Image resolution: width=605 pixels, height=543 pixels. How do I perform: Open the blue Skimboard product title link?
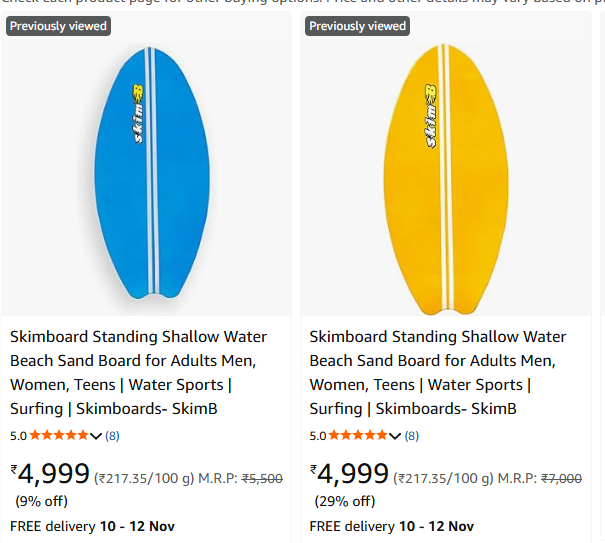138,372
